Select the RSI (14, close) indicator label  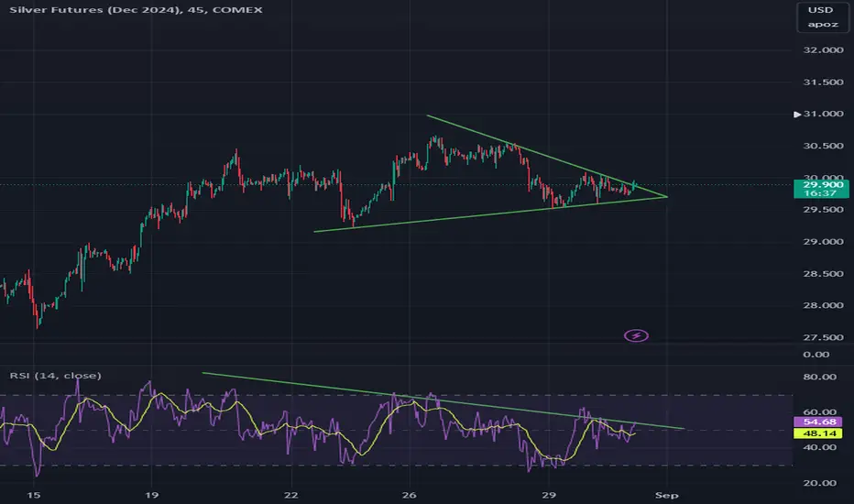pos(56,376)
